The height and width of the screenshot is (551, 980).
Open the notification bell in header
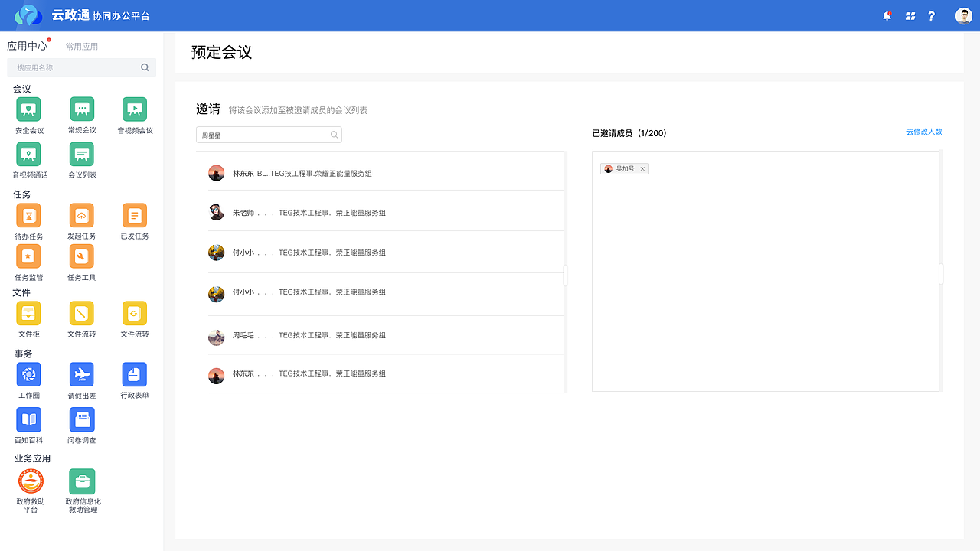(x=887, y=15)
